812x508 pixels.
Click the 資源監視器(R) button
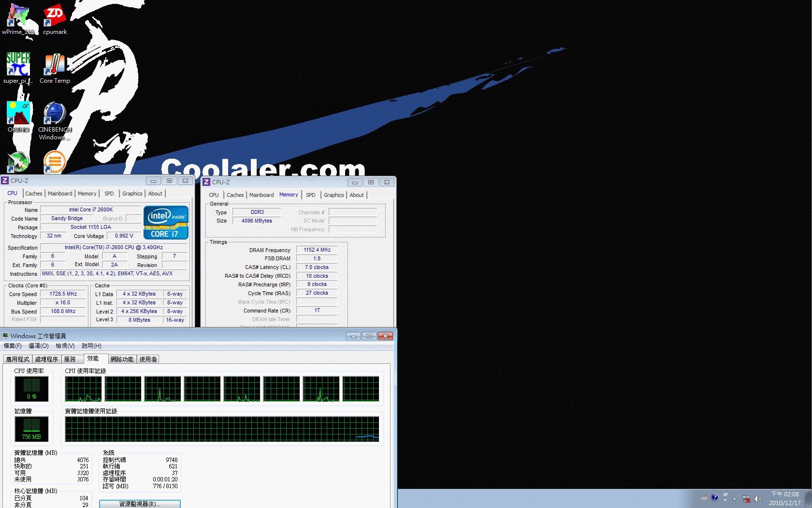140,504
